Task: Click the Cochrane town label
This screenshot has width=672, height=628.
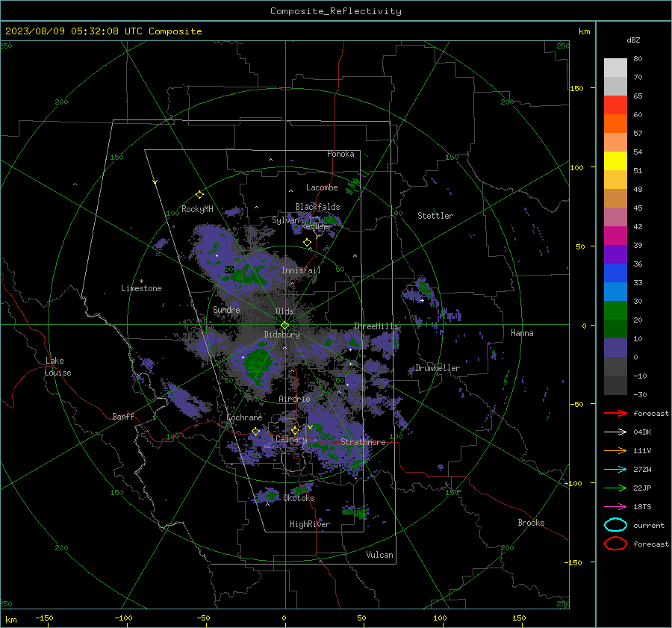Action: point(244,417)
